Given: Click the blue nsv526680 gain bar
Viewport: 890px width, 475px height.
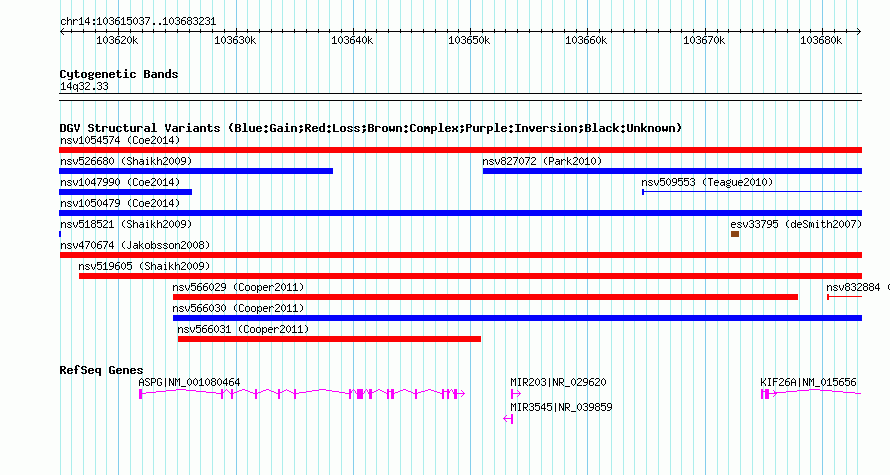Looking at the screenshot, I should 196,171.
